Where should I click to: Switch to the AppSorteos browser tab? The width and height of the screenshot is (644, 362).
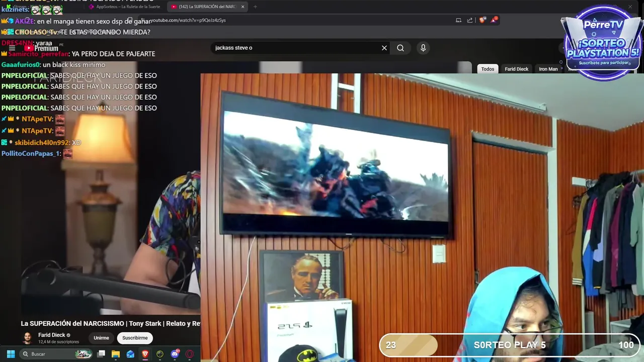(x=125, y=7)
